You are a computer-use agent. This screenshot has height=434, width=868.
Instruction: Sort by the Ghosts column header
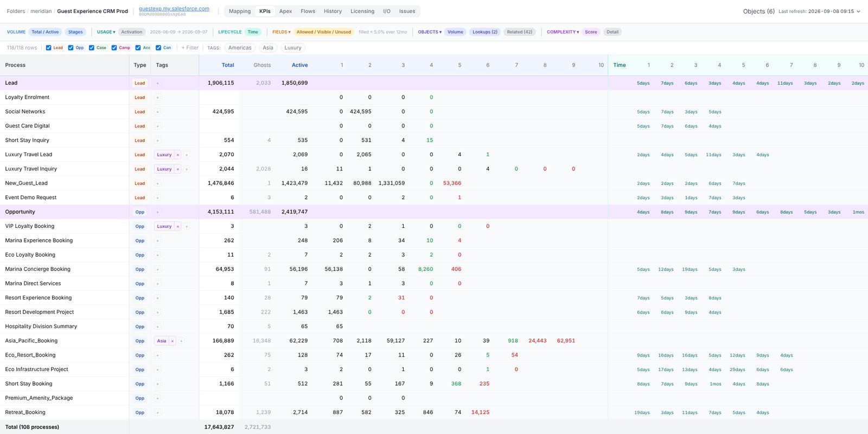(x=262, y=65)
